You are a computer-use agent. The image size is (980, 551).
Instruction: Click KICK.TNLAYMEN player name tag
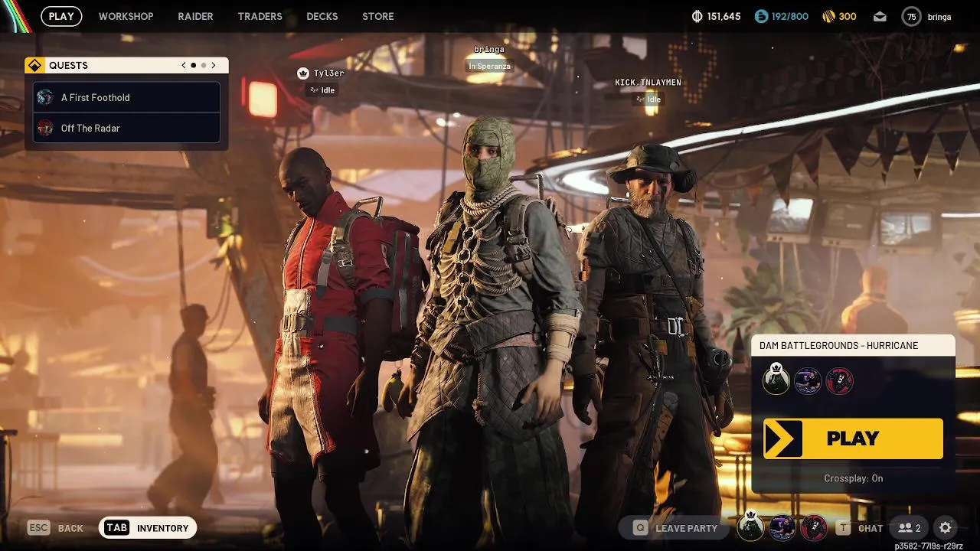click(x=648, y=83)
